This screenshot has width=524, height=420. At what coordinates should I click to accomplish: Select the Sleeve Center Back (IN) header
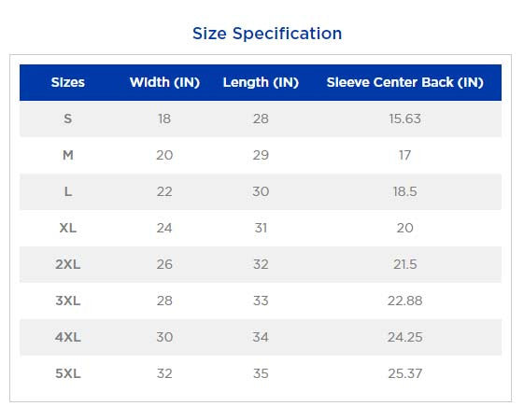(x=404, y=82)
